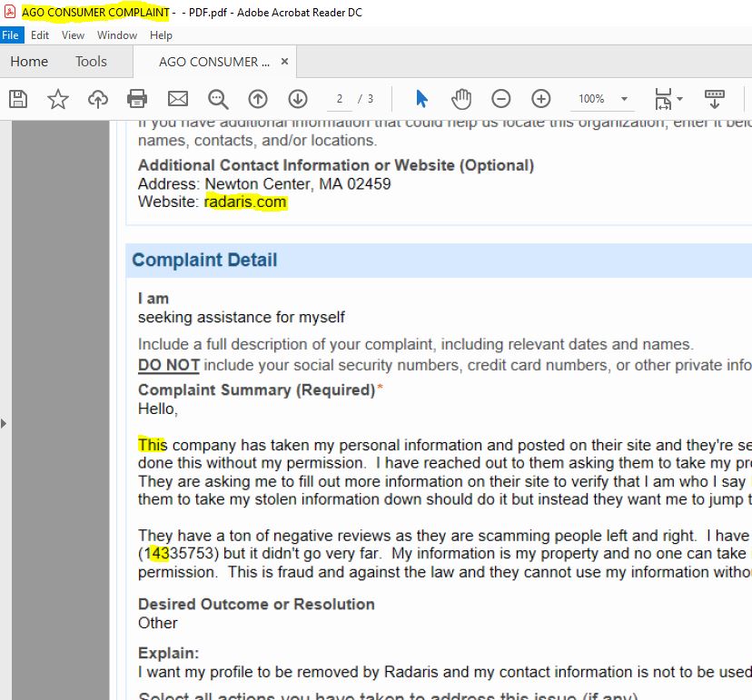Viewport: 752px width, 700px height.
Task: Click 'seeking assistance for myself' text
Action: tap(242, 317)
